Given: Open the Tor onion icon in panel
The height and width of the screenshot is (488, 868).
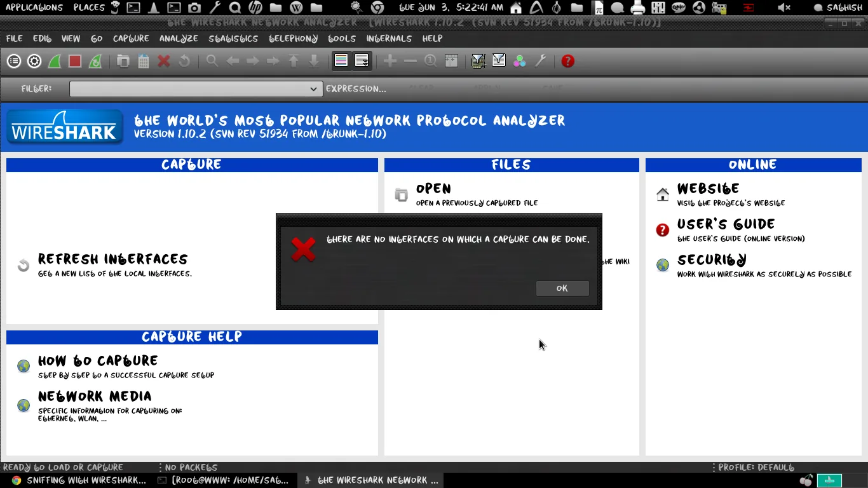Looking at the screenshot, I should coord(557,8).
